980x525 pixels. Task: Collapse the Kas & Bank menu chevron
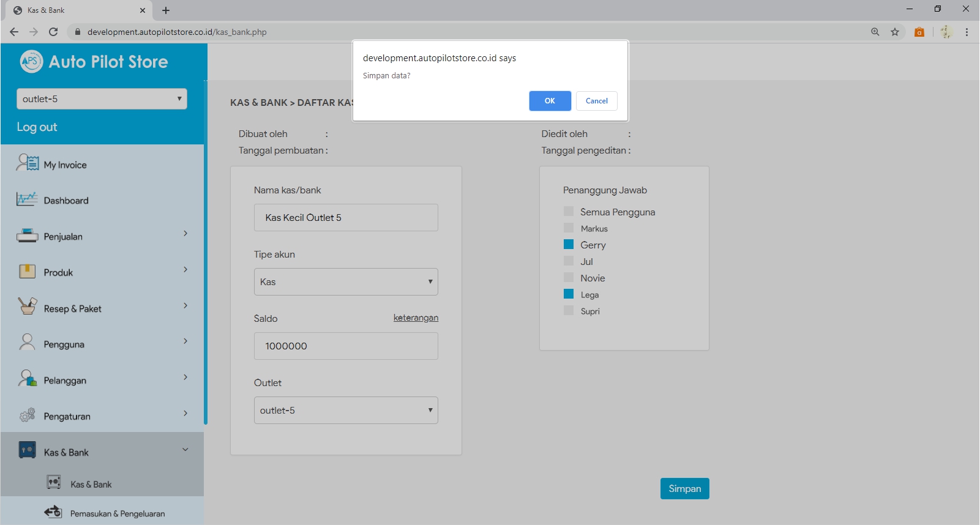185,450
